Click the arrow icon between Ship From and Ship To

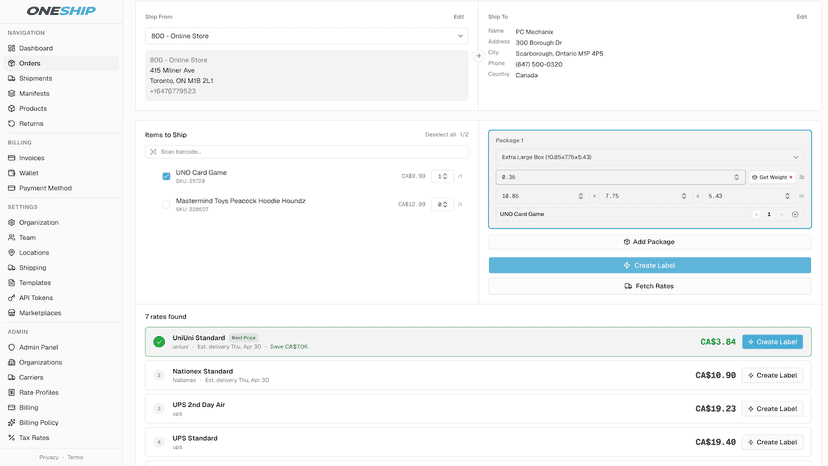coord(478,55)
